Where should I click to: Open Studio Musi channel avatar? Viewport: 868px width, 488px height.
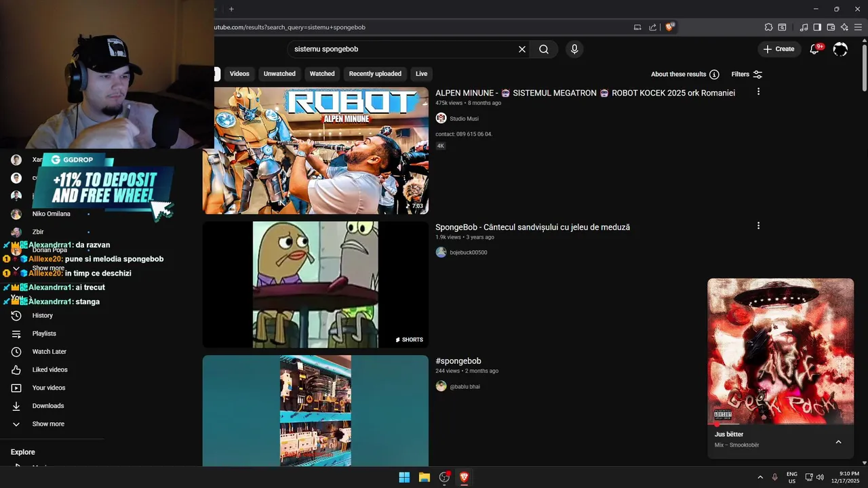pyautogui.click(x=441, y=118)
